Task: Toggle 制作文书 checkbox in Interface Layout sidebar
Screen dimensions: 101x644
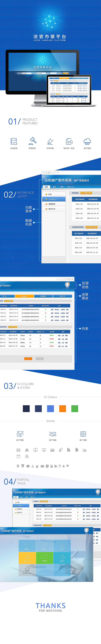Action: (x=46, y=209)
